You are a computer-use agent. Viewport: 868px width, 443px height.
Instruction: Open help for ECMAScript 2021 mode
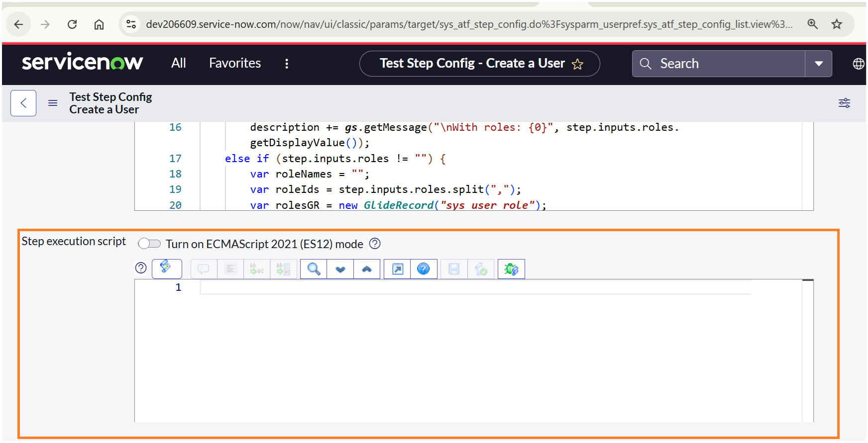pyautogui.click(x=375, y=244)
